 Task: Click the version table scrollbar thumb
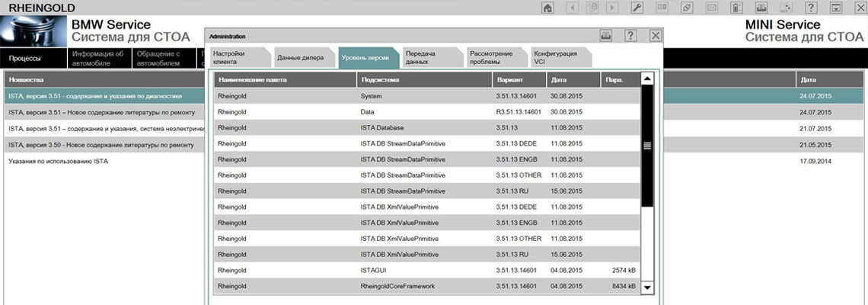coord(647,146)
